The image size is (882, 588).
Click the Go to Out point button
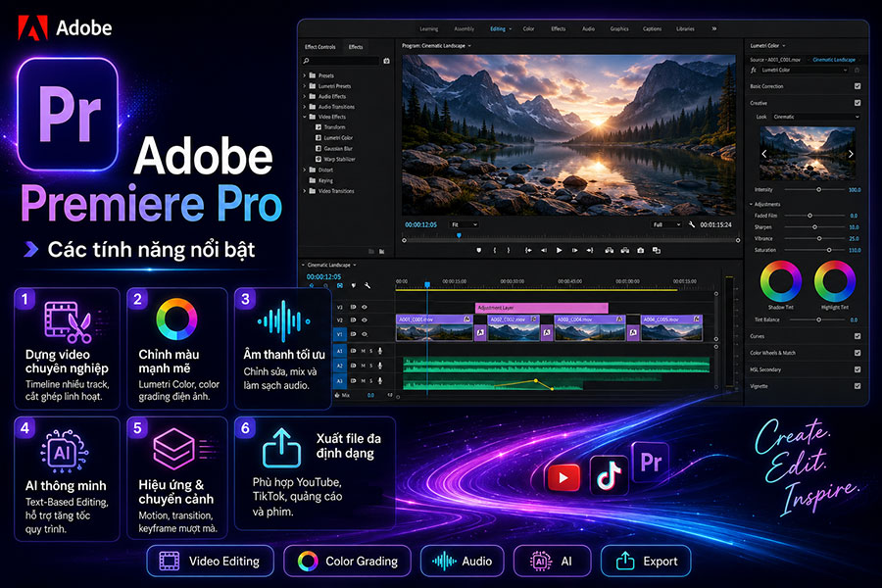point(590,251)
